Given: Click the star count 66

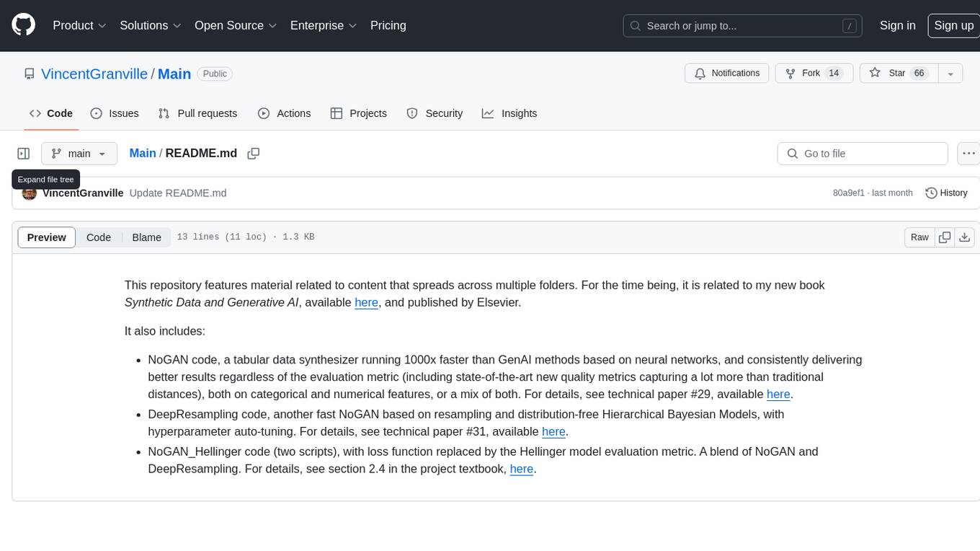Looking at the screenshot, I should click(919, 74).
